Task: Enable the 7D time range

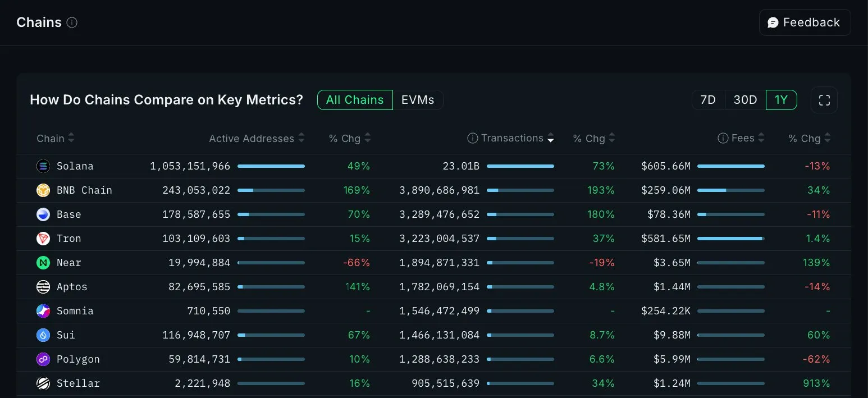Action: (708, 100)
